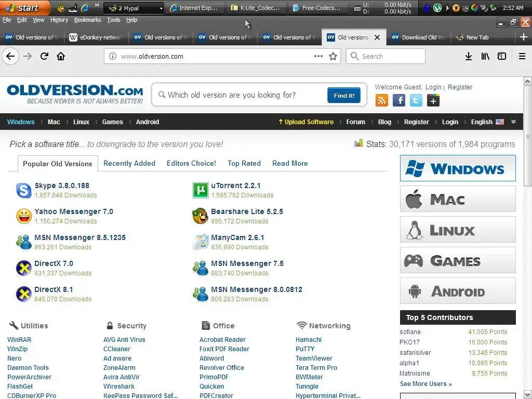
Task: Select the Recently Added tab
Action: coord(129,163)
